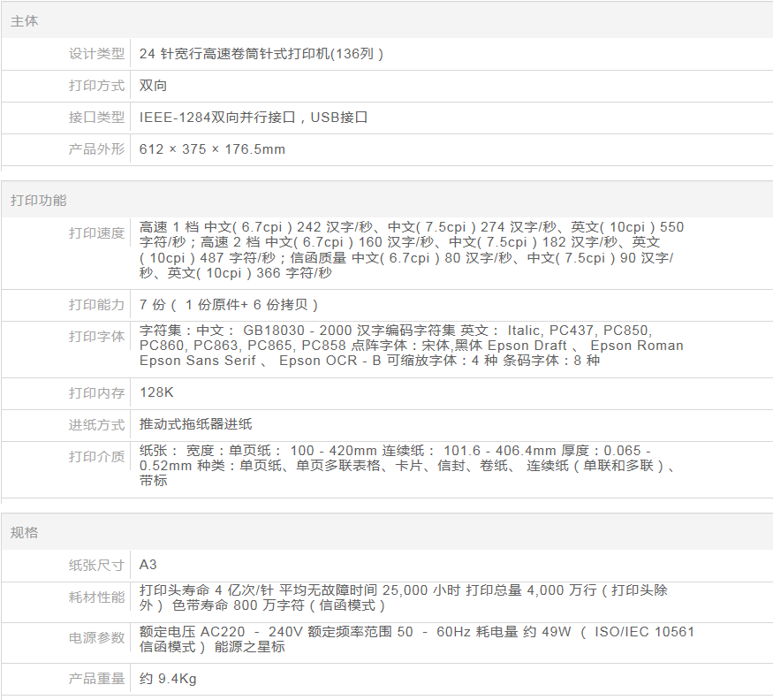773x700 pixels.
Task: Select the 打印内存 label
Action: point(97,392)
